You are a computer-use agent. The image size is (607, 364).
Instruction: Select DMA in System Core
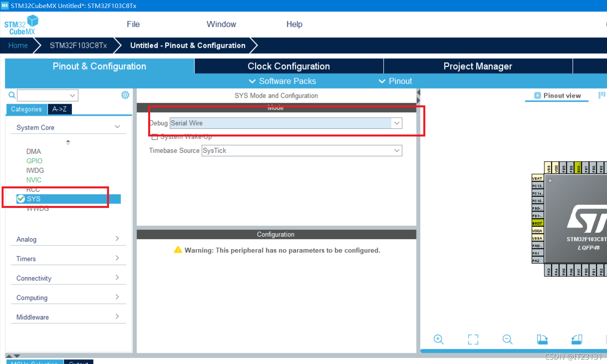[x=34, y=151]
